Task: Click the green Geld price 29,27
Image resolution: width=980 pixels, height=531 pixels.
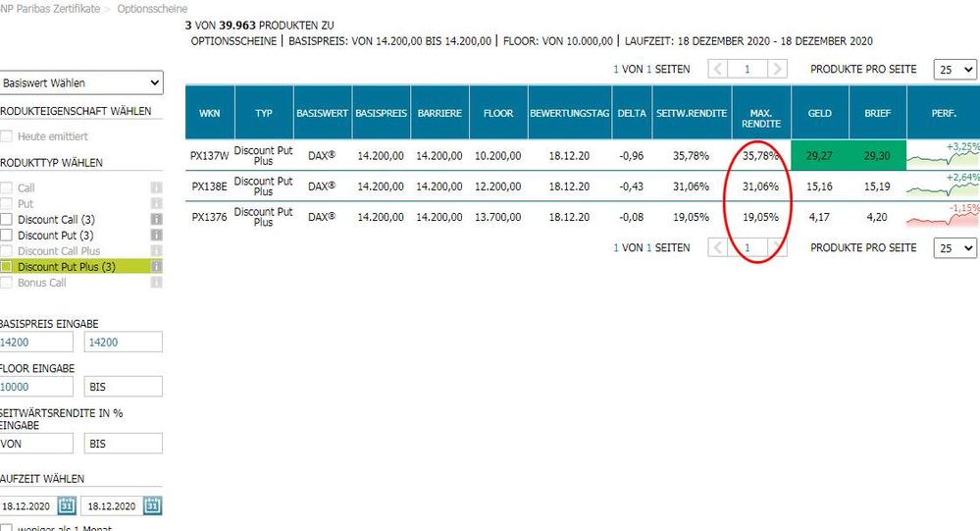Action: (819, 155)
